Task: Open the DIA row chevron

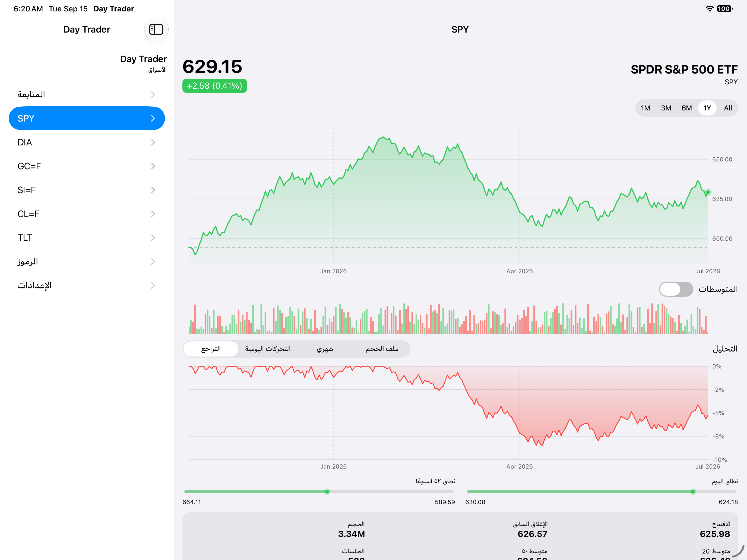Action: (153, 142)
